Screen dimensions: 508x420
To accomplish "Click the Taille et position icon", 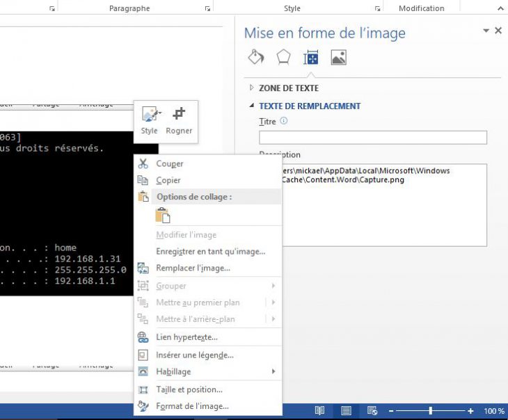I will click(x=143, y=389).
